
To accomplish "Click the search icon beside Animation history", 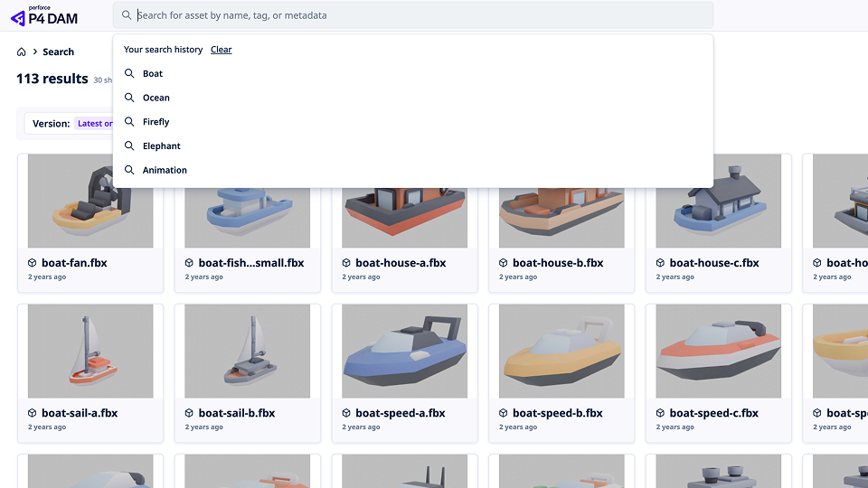I will [129, 170].
